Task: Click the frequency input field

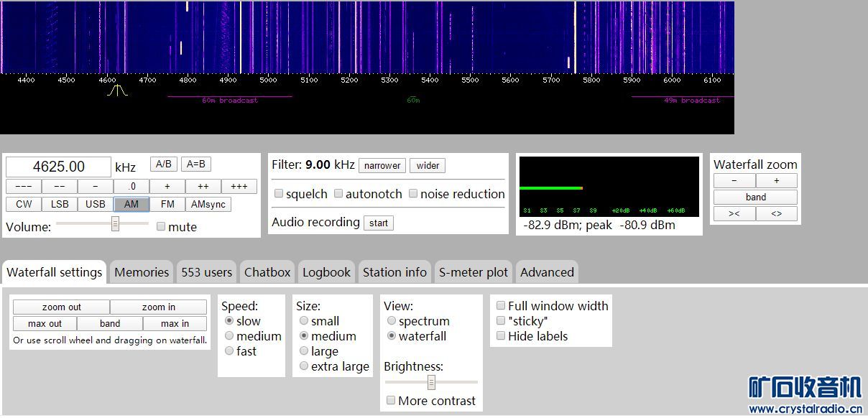Action: [59, 167]
